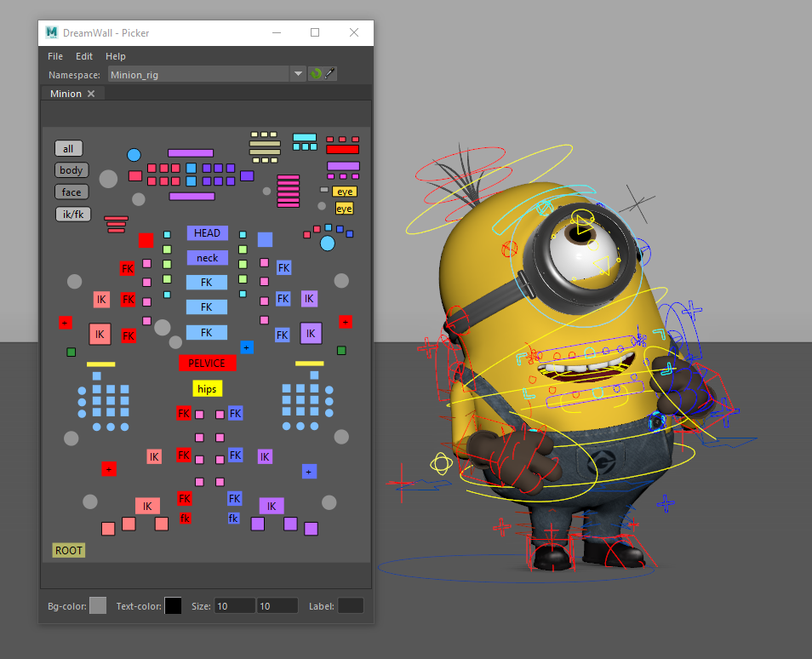Select the HEAD control button
The height and width of the screenshot is (659, 812).
coord(207,233)
